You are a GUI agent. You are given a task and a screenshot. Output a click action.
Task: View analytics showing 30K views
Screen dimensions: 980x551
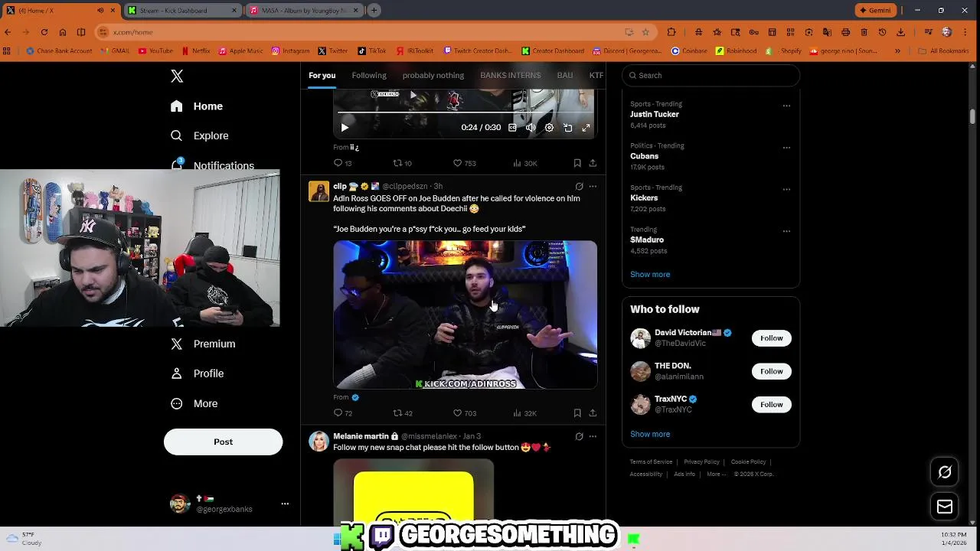click(x=524, y=163)
